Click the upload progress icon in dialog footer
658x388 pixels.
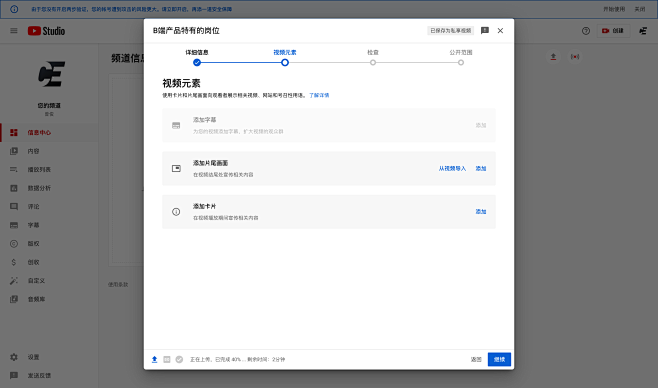point(154,359)
